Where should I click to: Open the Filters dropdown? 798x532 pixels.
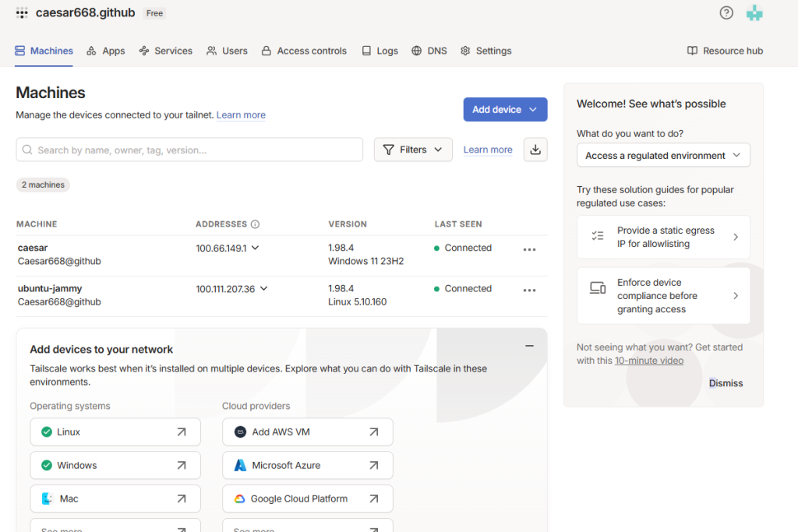point(413,150)
